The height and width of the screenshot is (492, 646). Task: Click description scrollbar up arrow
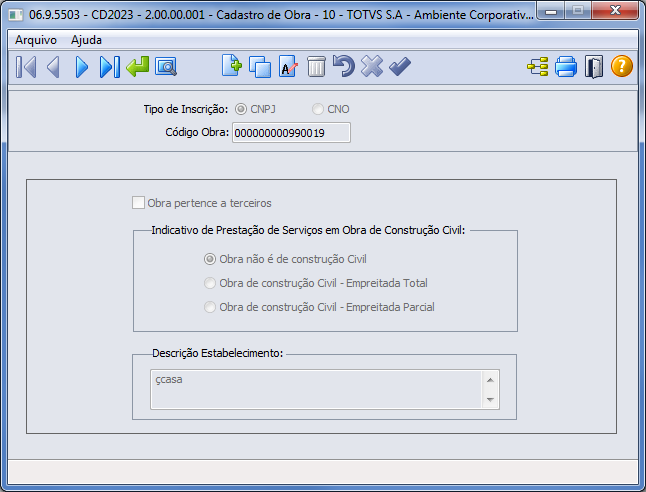[x=490, y=380]
